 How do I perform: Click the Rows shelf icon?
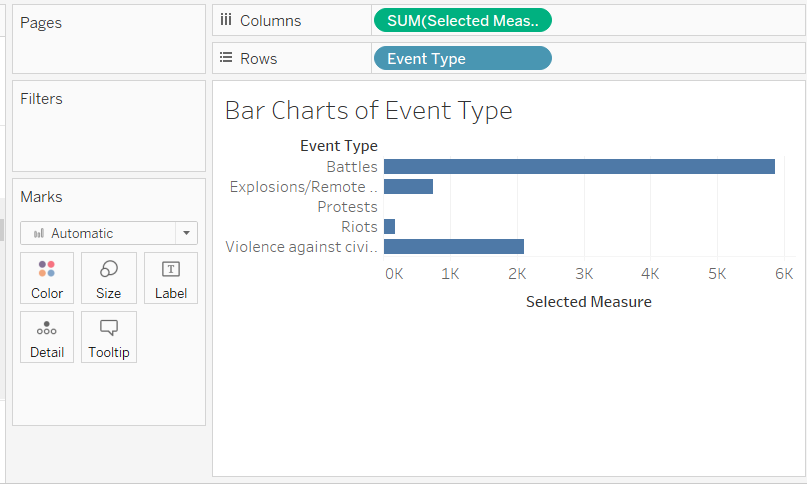coord(226,58)
